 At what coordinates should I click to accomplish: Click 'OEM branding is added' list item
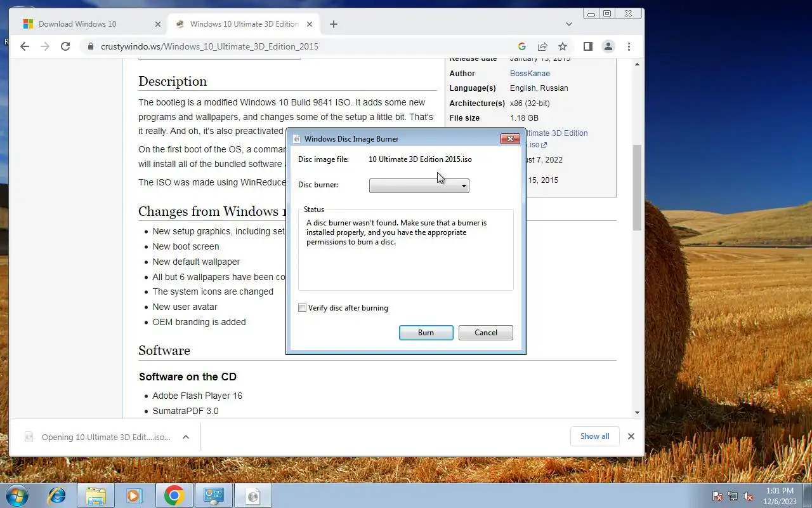(x=199, y=322)
